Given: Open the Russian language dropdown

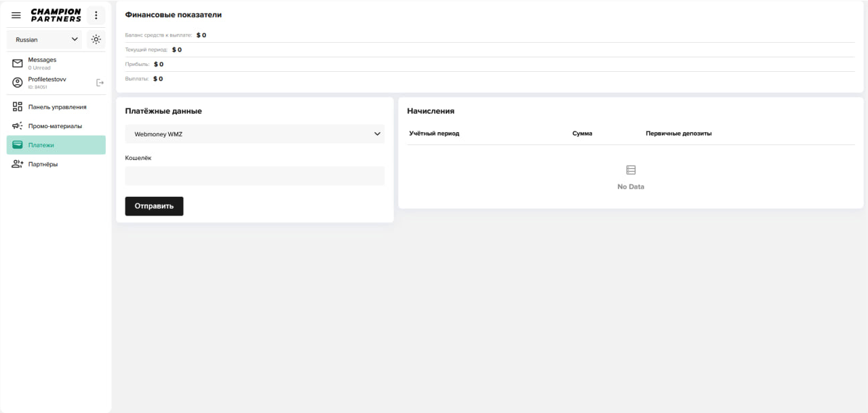Looking at the screenshot, I should point(46,39).
